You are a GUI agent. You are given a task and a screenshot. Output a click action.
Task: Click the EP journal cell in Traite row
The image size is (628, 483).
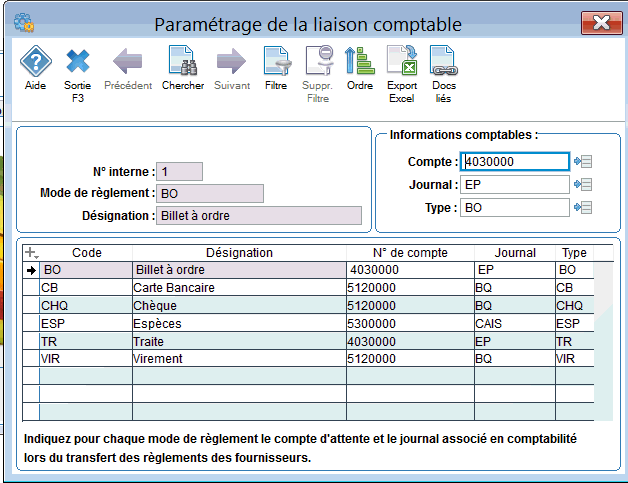tap(515, 341)
